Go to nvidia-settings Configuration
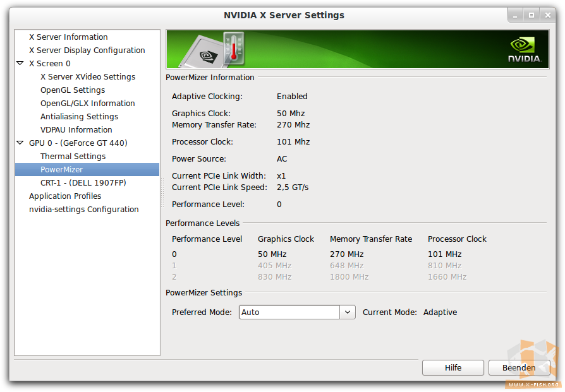The image size is (565, 392). click(x=84, y=210)
